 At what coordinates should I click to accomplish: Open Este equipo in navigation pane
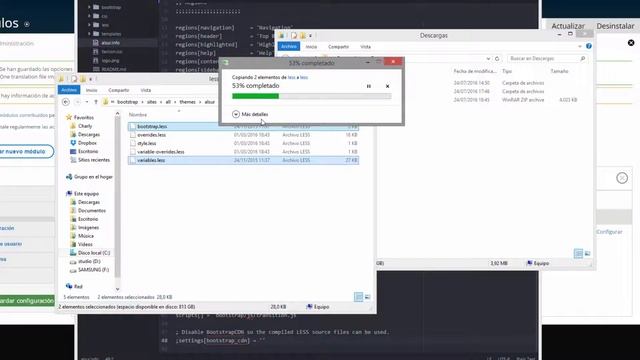coord(82,193)
